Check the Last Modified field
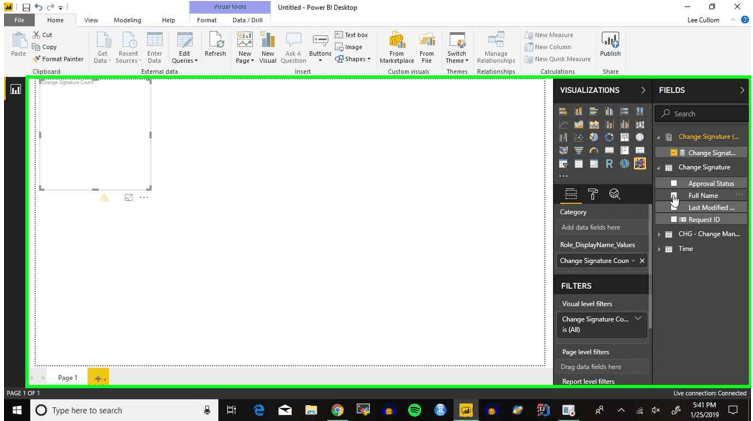 (x=674, y=207)
